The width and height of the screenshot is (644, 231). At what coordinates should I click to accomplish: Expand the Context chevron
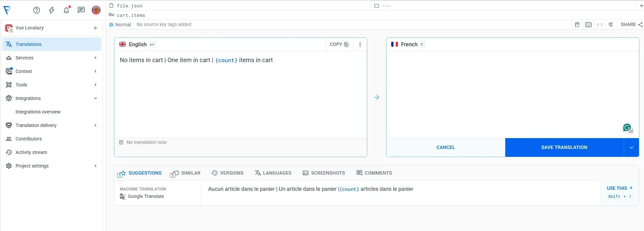[x=96, y=71]
